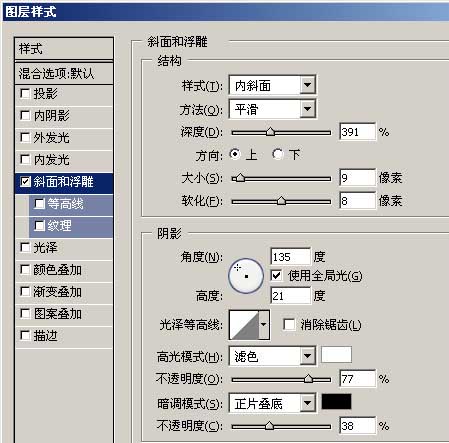Screen dimensions: 449x443
Task: Enable the 颜色叠加 color overlay checkbox
Action: 25,270
